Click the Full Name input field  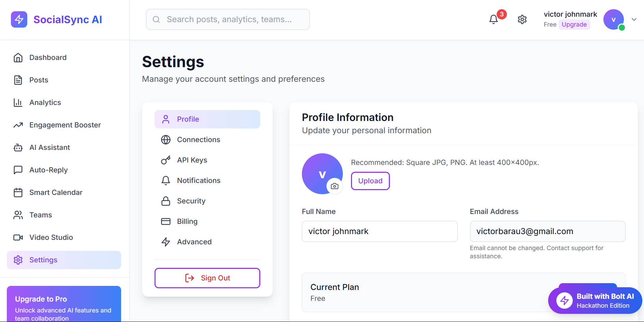pos(379,231)
